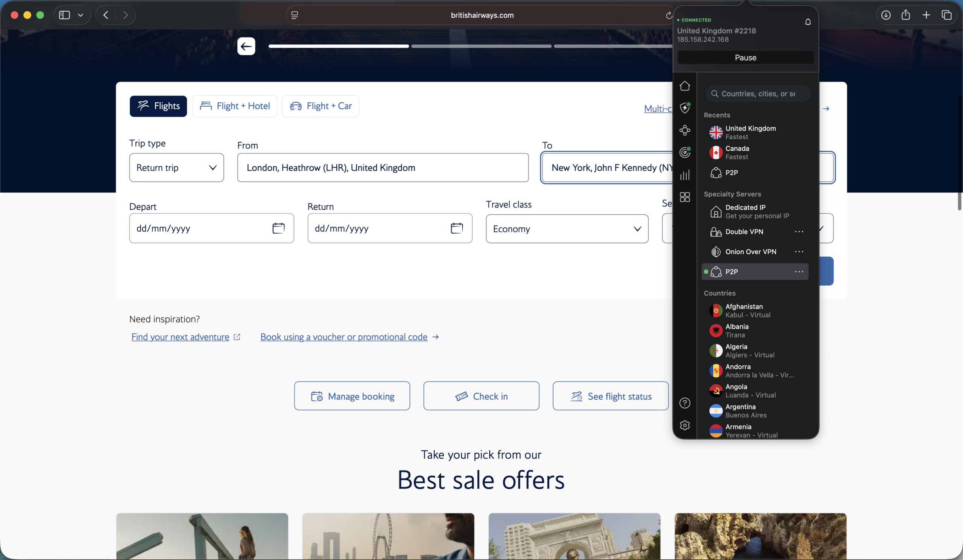Open Double VPN more options dots
963x560 pixels.
[x=799, y=232]
